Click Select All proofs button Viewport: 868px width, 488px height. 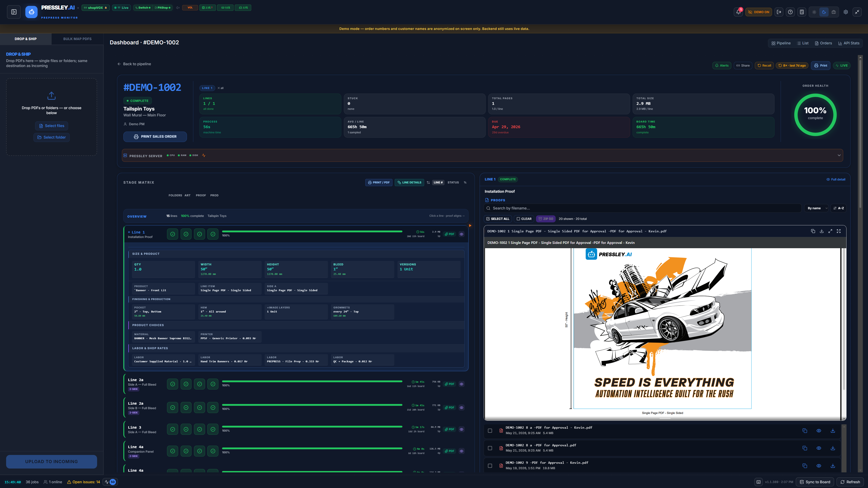click(498, 219)
